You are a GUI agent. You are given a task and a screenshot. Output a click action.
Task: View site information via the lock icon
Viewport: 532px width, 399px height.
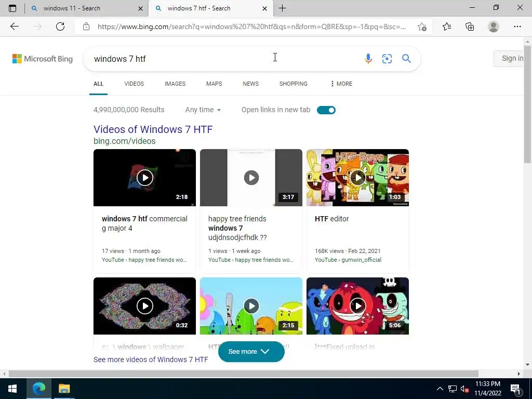click(x=86, y=26)
